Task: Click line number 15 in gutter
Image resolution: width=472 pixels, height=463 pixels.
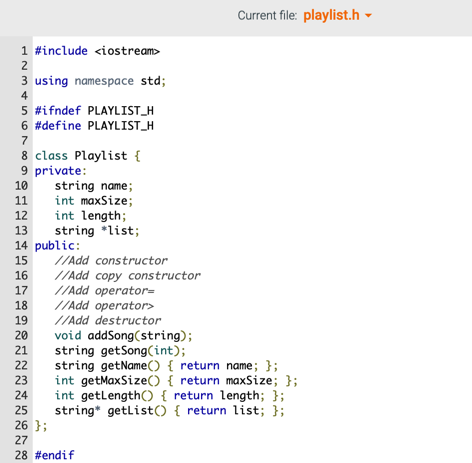Action: pyautogui.click(x=21, y=261)
